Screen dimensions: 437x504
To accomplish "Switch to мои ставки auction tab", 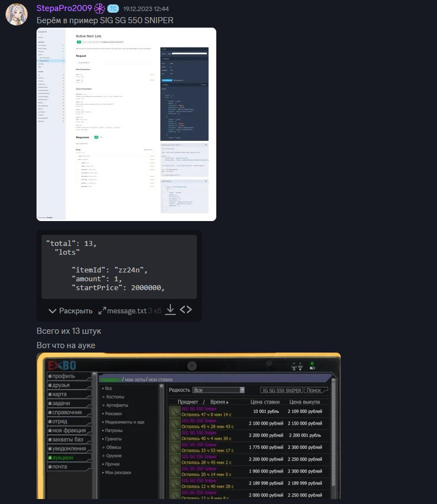I will click(160, 380).
